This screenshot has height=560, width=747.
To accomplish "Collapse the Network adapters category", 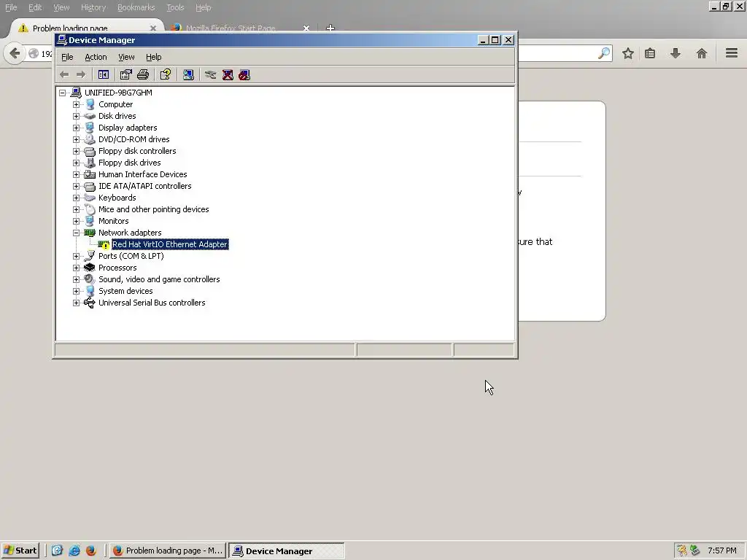I will 76,233.
